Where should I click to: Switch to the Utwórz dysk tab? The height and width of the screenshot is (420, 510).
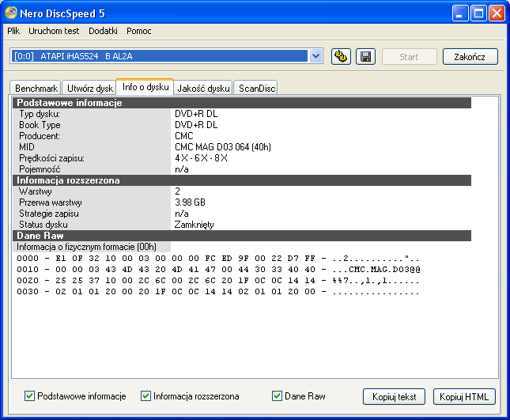click(x=89, y=88)
